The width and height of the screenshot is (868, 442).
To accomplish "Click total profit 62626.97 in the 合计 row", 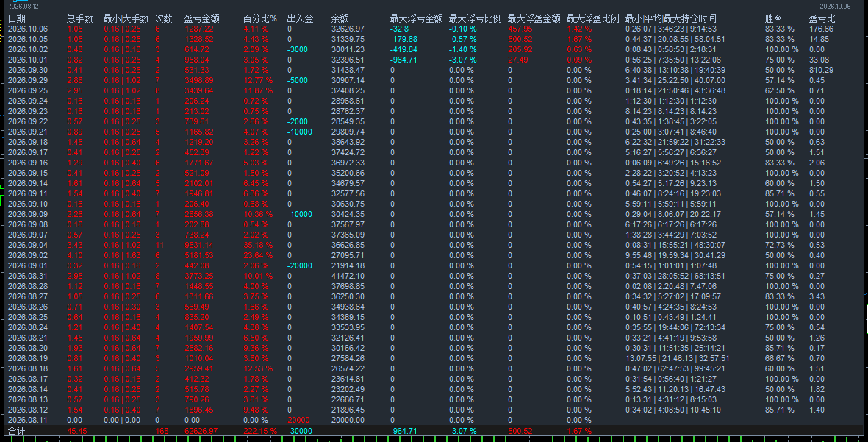I will click(x=201, y=432).
